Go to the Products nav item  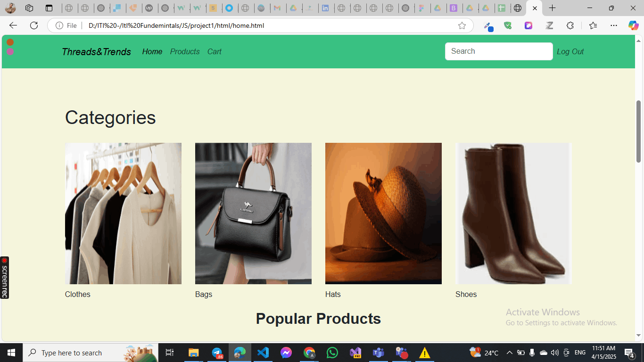point(185,52)
